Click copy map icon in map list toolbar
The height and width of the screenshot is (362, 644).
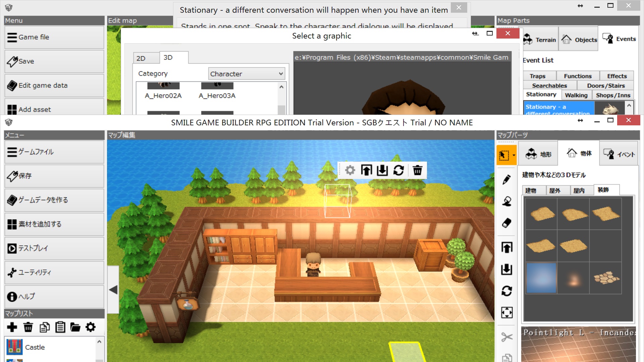click(44, 327)
